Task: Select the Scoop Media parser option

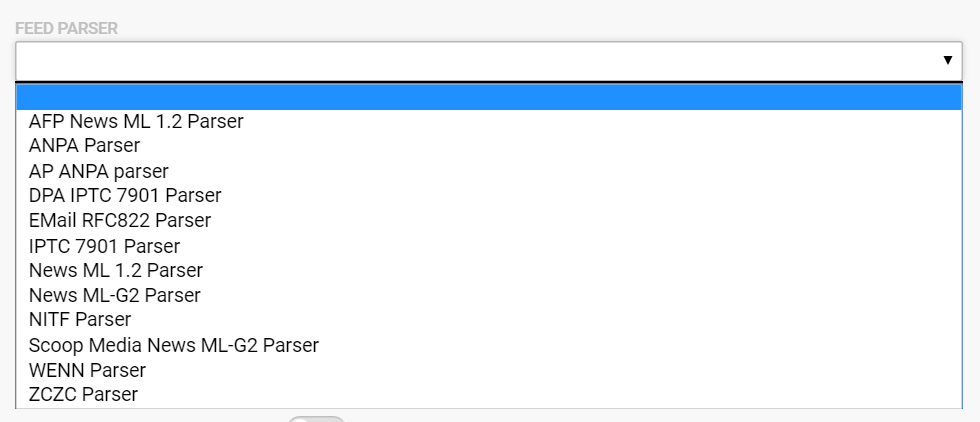Action: pos(174,345)
